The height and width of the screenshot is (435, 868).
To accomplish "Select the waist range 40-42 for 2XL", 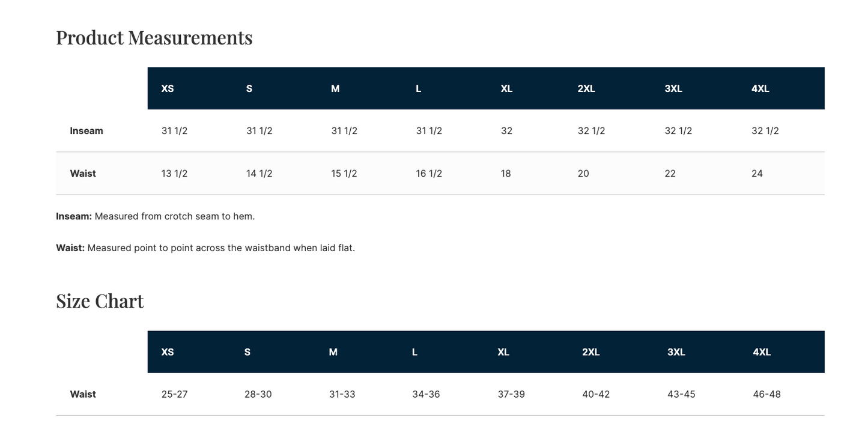I will click(x=596, y=394).
